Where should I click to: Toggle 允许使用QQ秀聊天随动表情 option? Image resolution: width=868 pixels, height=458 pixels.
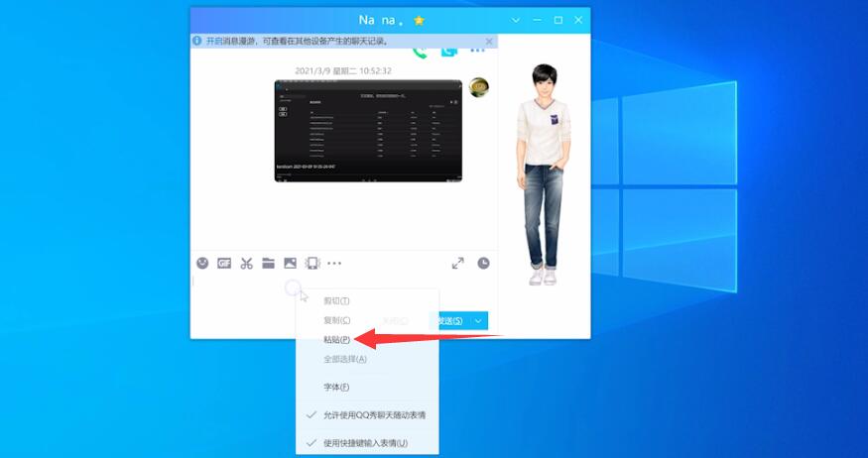[368, 414]
